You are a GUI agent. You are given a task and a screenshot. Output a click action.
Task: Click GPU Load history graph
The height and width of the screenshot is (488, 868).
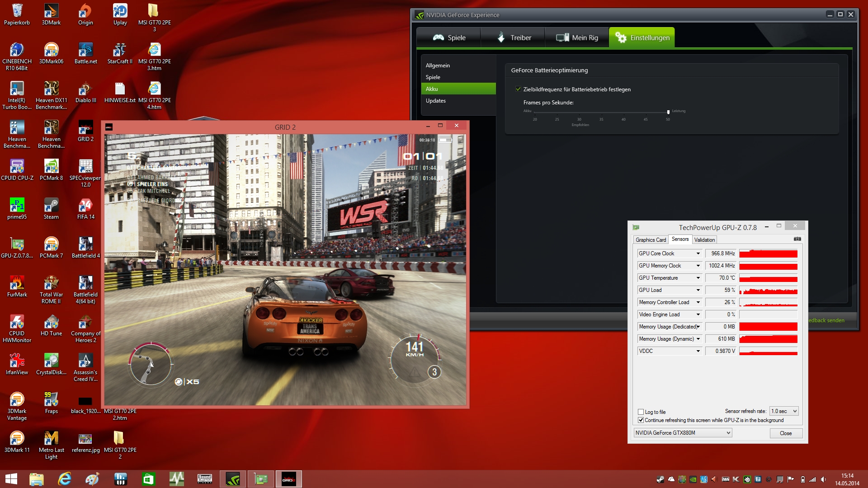pos(768,290)
